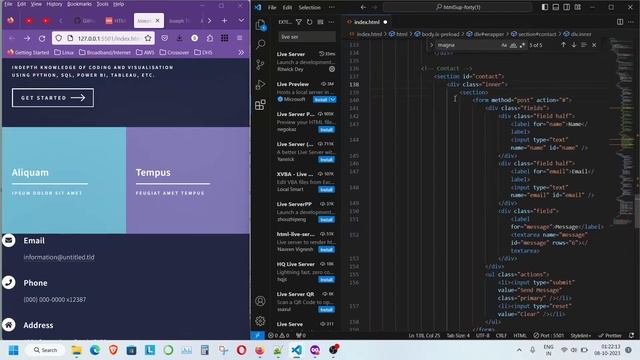Filter extensions using the funnel icon
This screenshot has width=640, height=360.
click(x=299, y=22)
